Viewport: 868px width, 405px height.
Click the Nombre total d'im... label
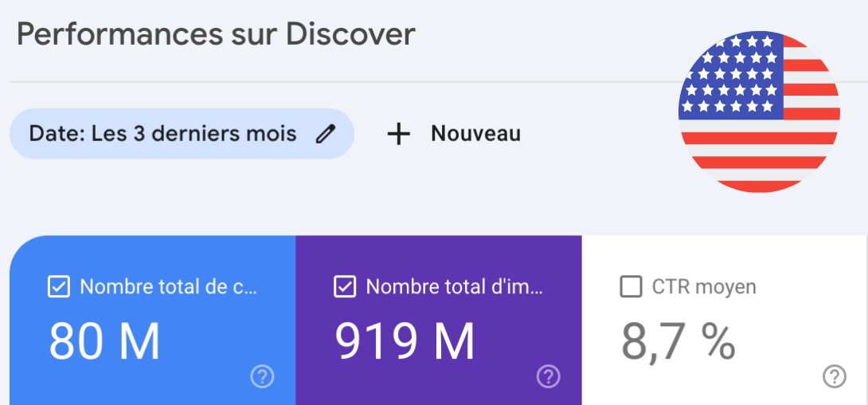pos(455,287)
